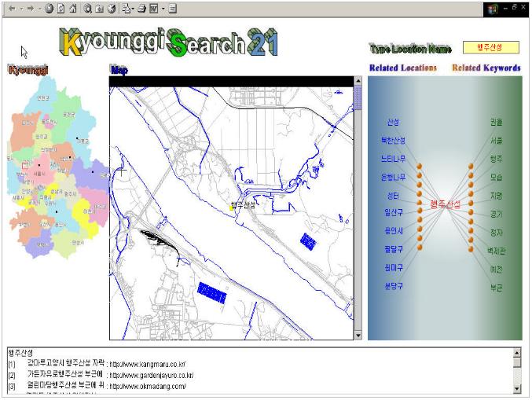Click the Map vertical scrollbar thumb
The image size is (532, 400).
click(x=358, y=97)
